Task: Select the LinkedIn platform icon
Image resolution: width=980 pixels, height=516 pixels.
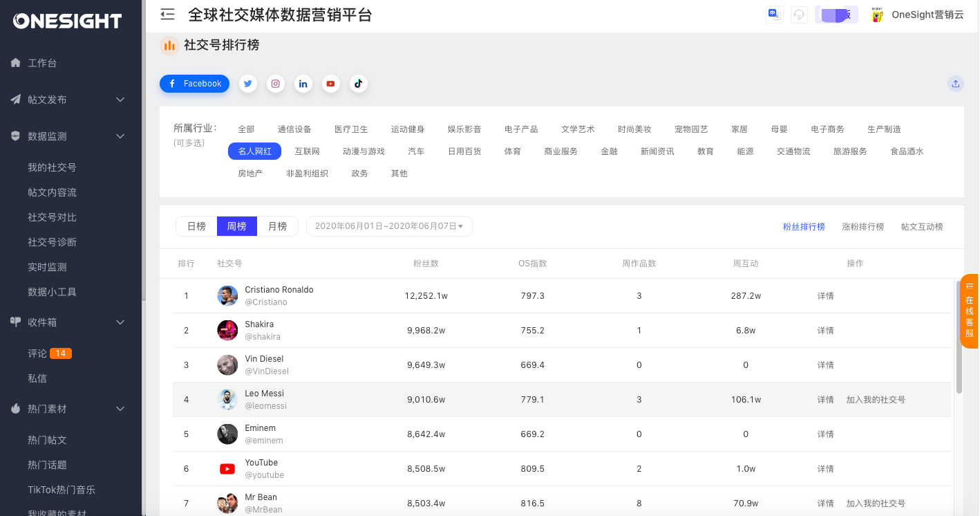Action: (303, 84)
